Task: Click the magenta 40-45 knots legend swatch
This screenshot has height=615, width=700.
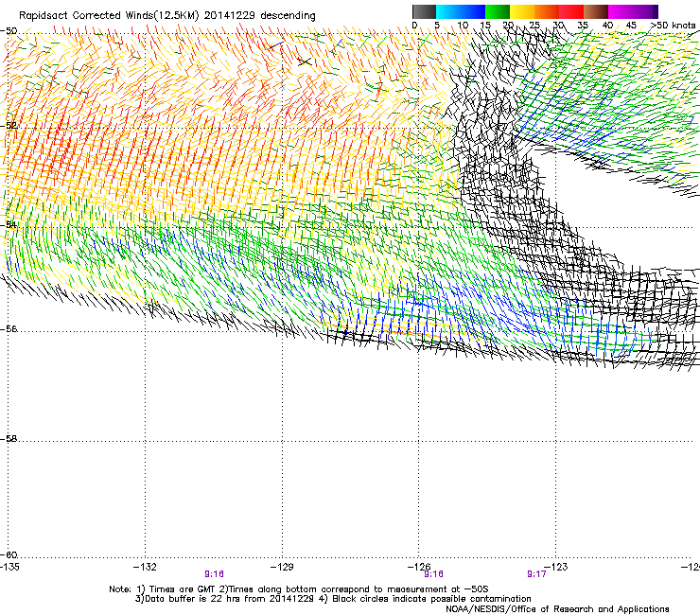Action: (621, 11)
